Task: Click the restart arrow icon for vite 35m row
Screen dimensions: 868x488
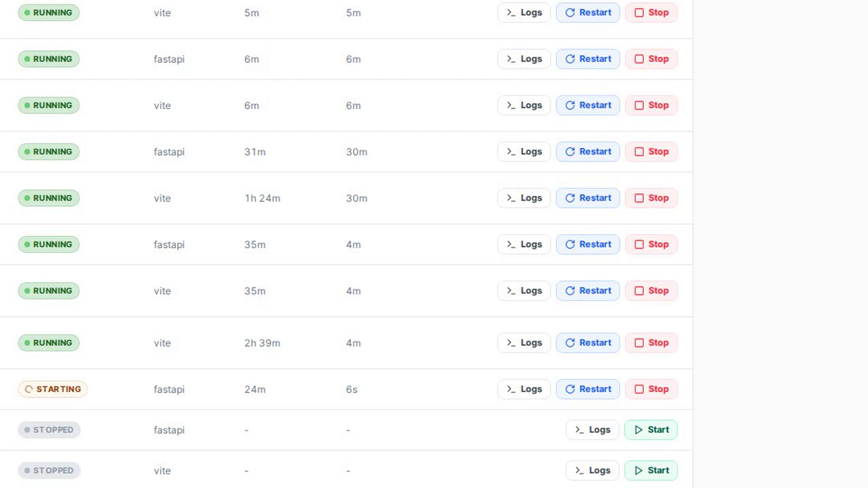Action: 570,291
